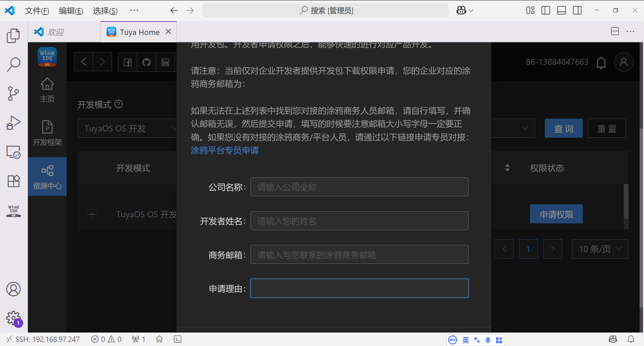This screenshot has width=644, height=346.
Task: Open notifications bell in Tuya header
Action: 601,62
